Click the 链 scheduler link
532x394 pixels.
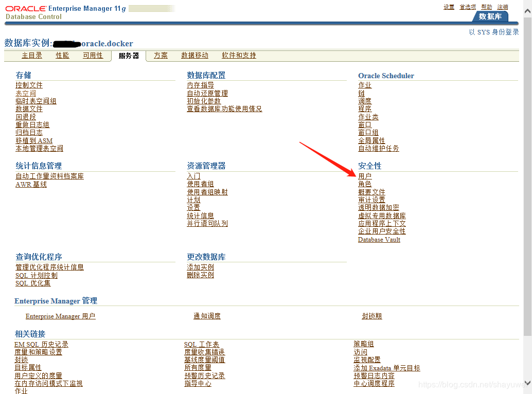362,93
